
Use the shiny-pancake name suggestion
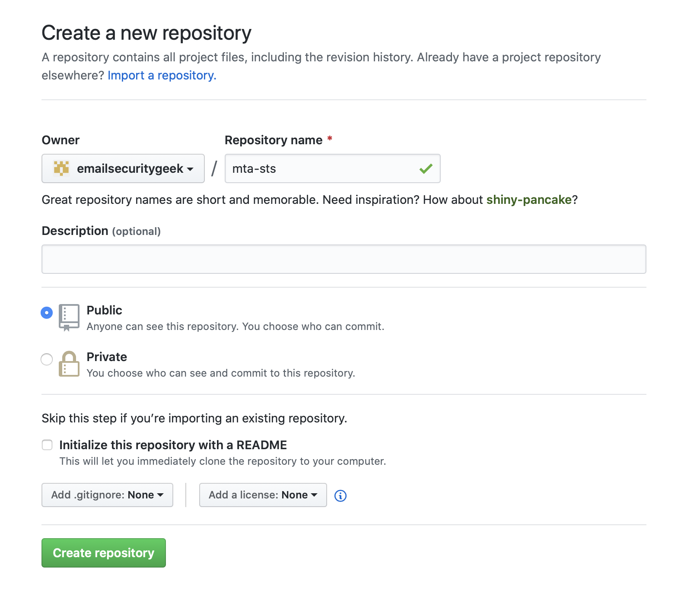[529, 200]
